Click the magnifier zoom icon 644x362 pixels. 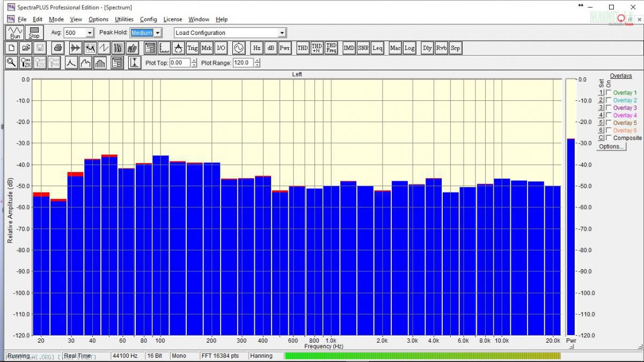pyautogui.click(x=11, y=63)
